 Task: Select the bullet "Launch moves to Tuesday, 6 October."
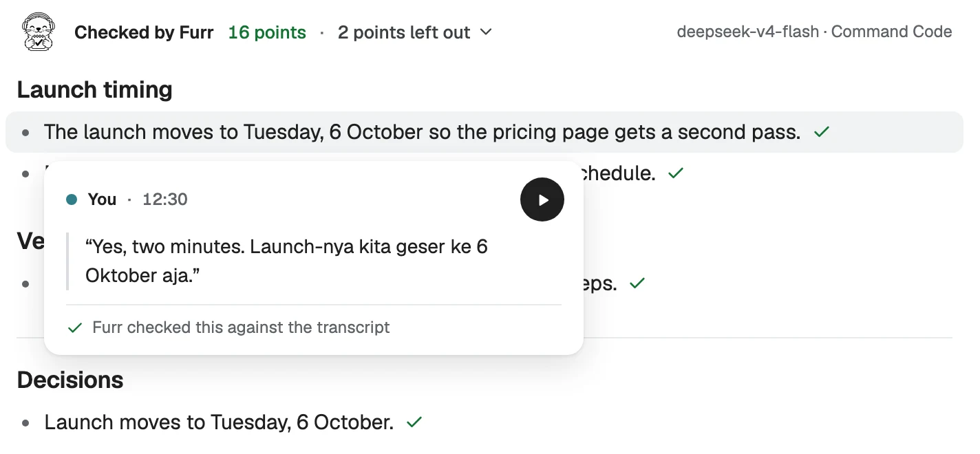click(219, 422)
